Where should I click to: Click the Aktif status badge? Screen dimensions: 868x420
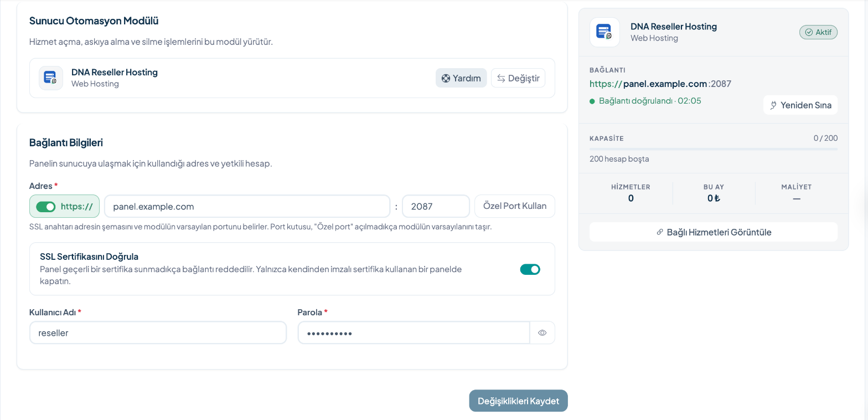pyautogui.click(x=818, y=32)
